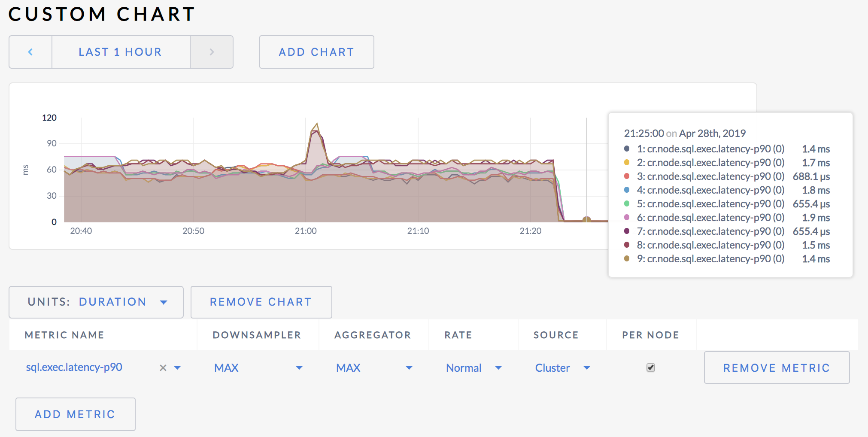Click the Remove Metric button
This screenshot has width=868, height=437.
[776, 367]
